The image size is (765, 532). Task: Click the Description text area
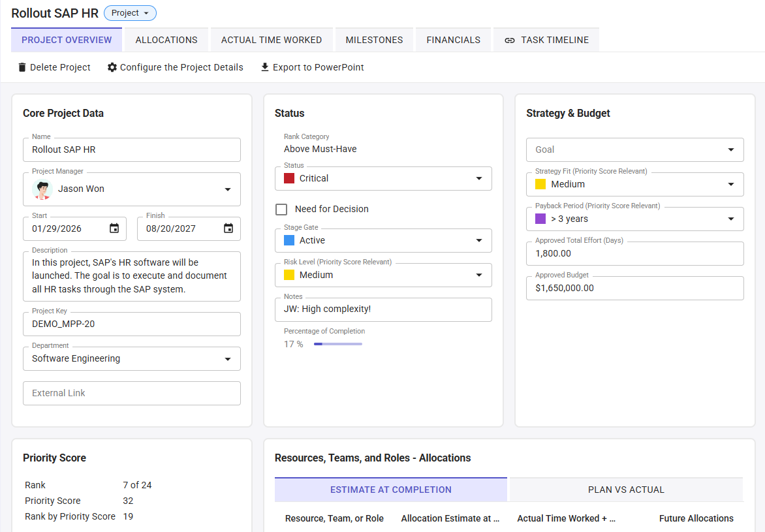(x=132, y=276)
